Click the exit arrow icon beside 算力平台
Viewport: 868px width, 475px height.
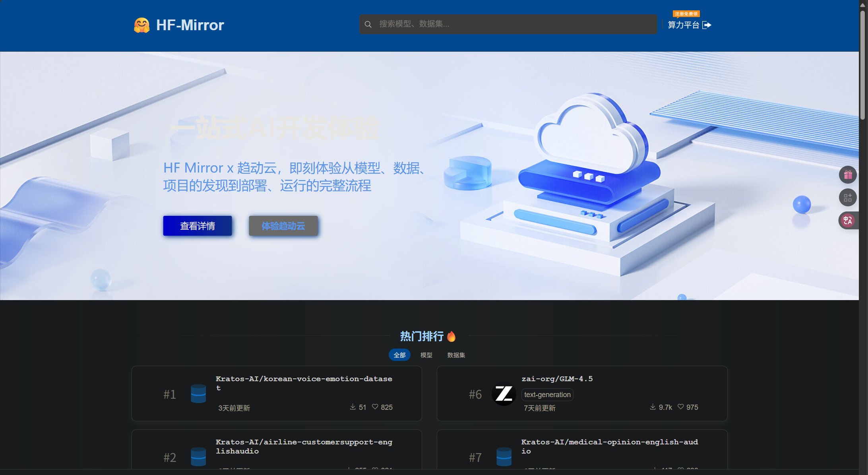tap(707, 25)
